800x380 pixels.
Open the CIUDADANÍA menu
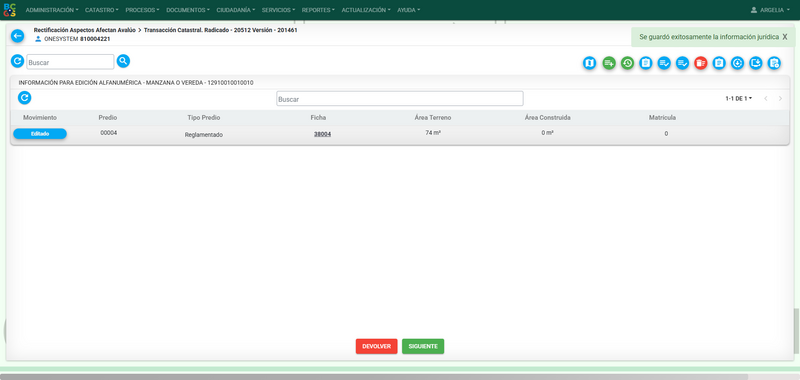(x=236, y=10)
